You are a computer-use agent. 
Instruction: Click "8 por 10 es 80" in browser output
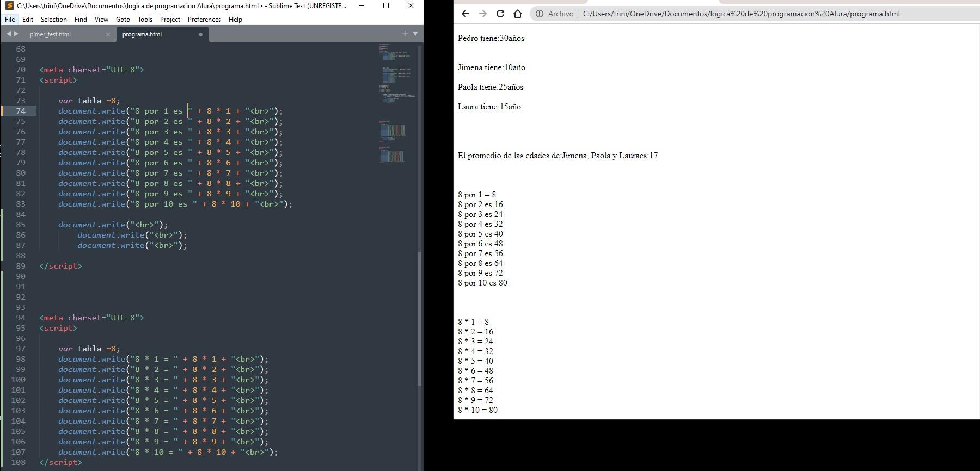pyautogui.click(x=482, y=283)
